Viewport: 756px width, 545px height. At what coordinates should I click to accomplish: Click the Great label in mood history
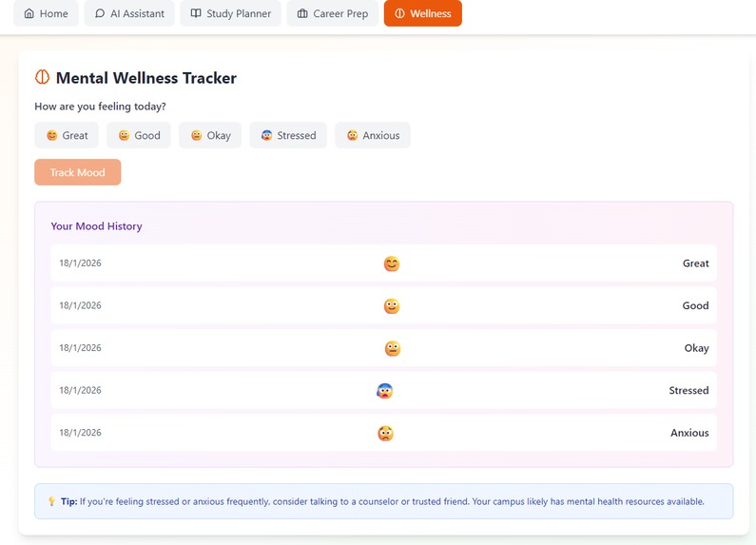point(696,263)
